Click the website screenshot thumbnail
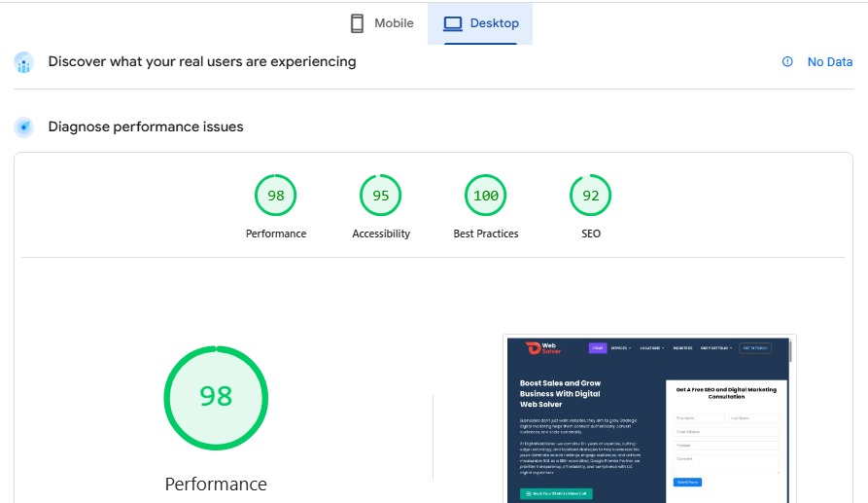Viewport: 868px width, 503px height. pyautogui.click(x=649, y=419)
